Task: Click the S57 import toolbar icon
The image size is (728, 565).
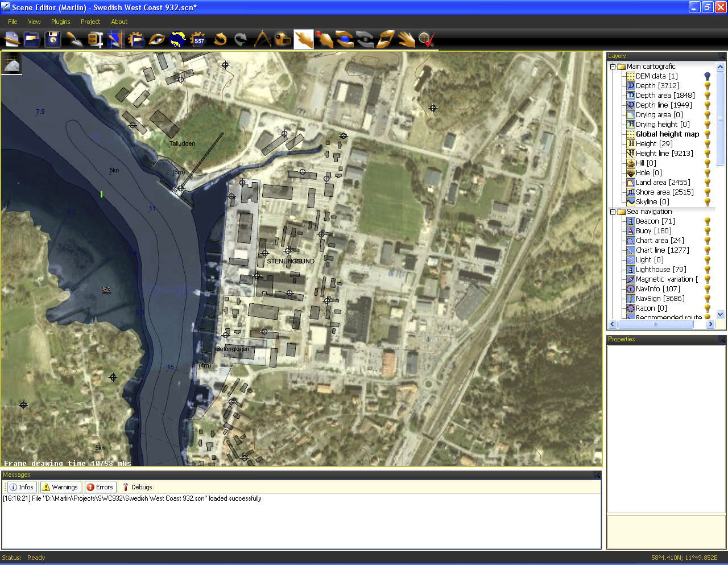Action: [x=198, y=39]
